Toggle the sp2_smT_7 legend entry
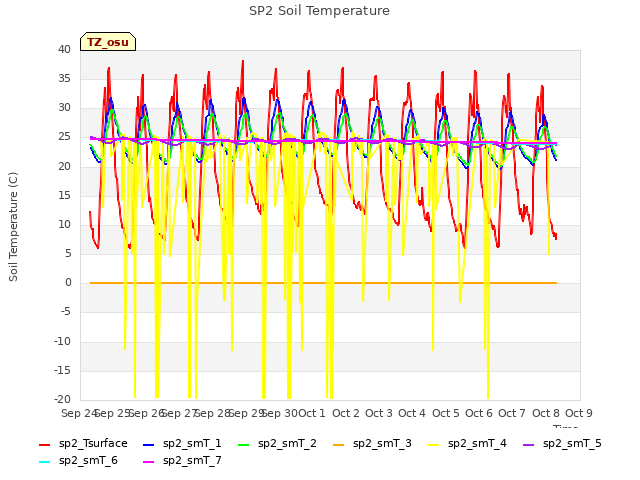 pos(182,461)
